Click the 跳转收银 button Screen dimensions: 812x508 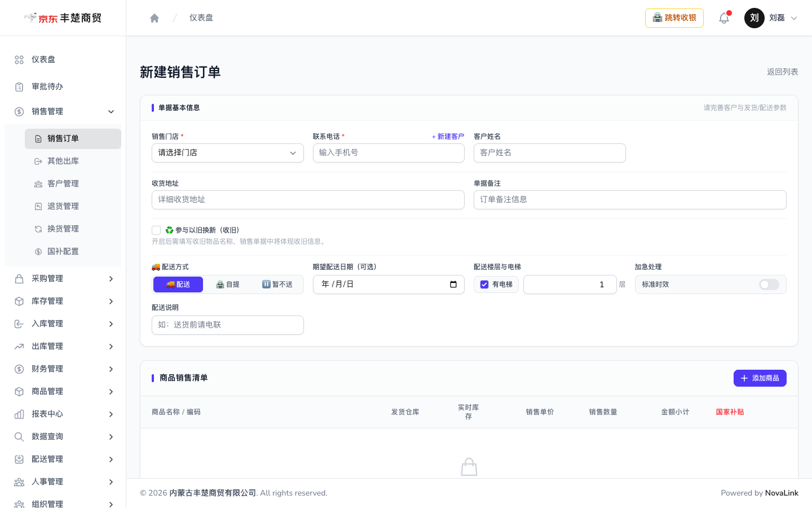click(674, 18)
